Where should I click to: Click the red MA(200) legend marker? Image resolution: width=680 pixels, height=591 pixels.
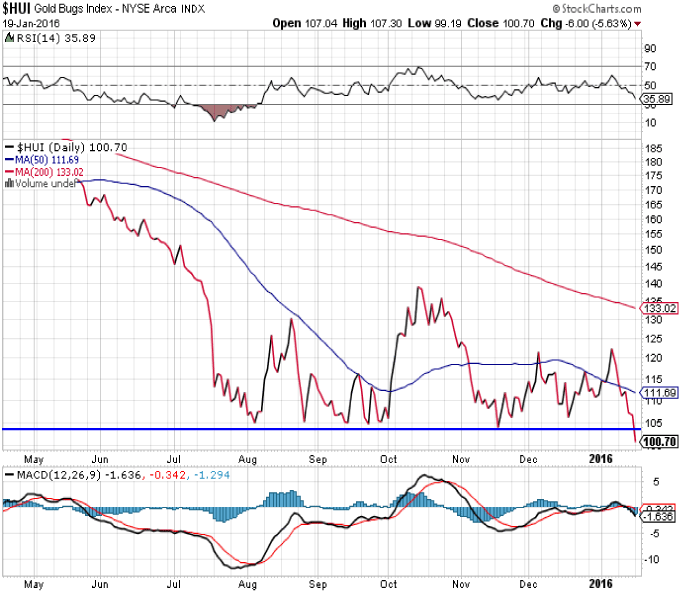pos(8,171)
